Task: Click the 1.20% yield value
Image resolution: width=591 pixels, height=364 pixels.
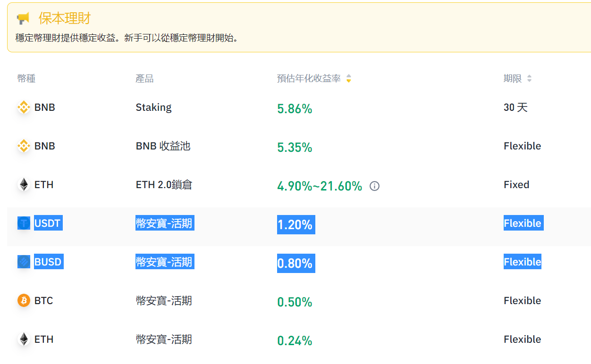Action: (x=296, y=225)
